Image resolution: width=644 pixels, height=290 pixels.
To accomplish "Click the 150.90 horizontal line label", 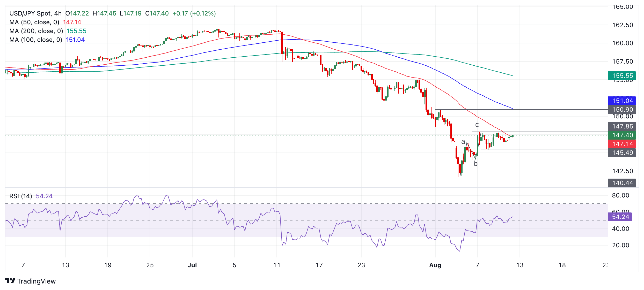I will (622, 110).
